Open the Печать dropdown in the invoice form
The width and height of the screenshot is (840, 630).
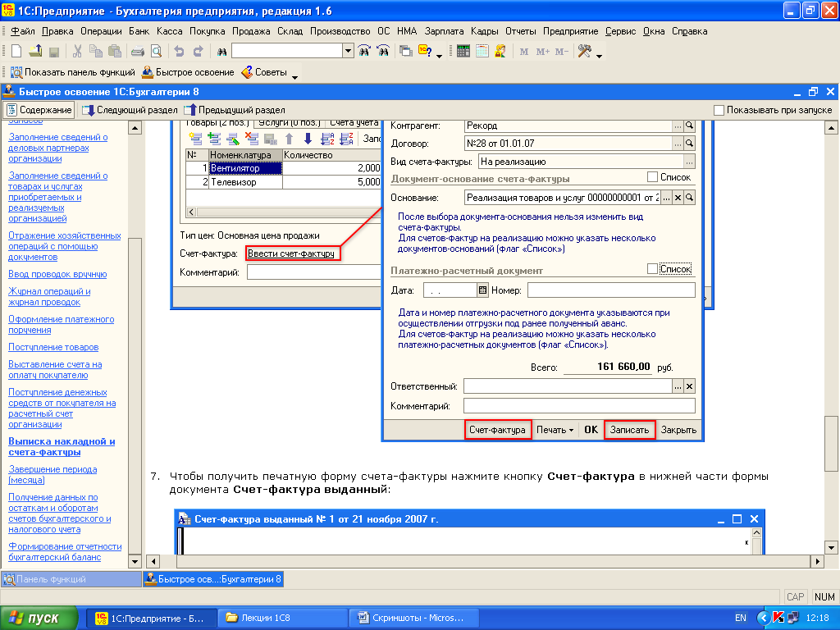click(555, 430)
